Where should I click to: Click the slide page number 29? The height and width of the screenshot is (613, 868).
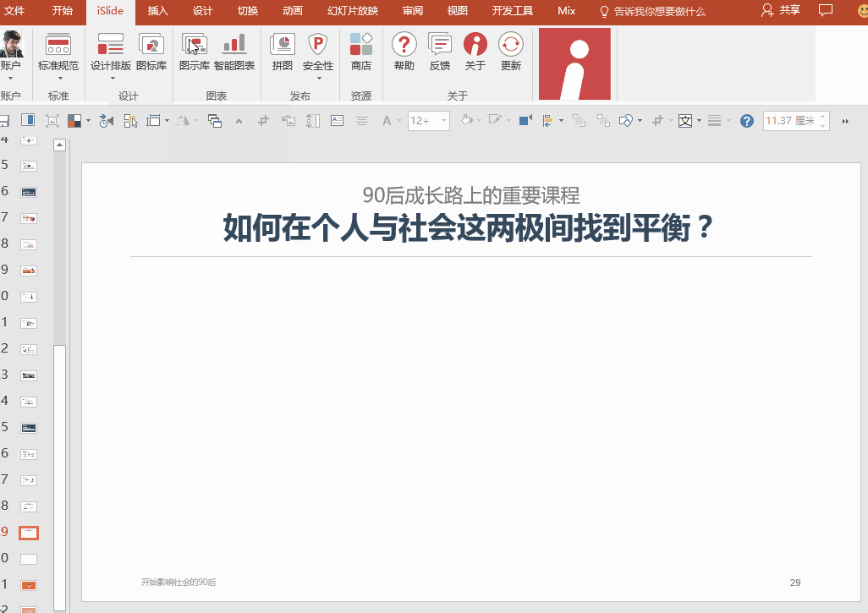click(x=795, y=583)
